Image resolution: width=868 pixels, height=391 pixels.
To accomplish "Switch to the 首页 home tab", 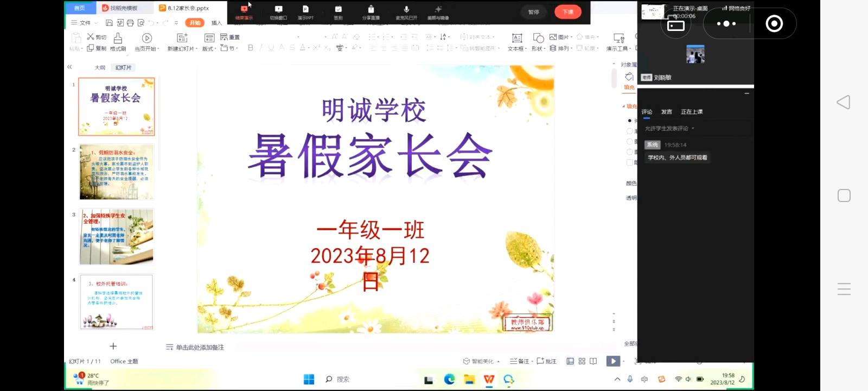I will pos(80,8).
